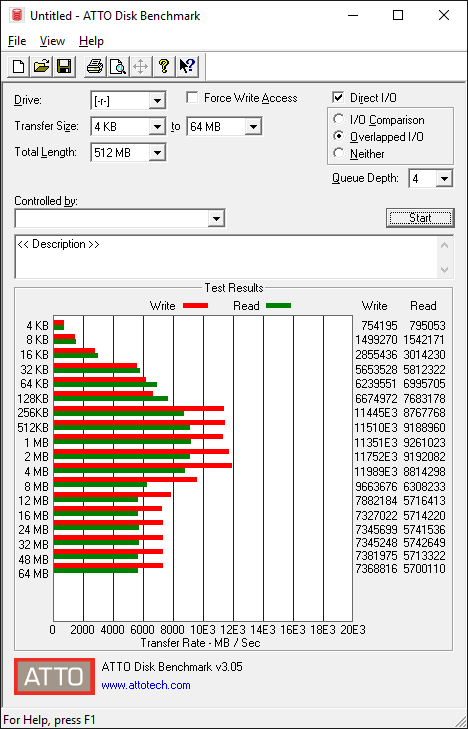
Task: Click the ATTO app icon in title bar
Action: pos(18,15)
